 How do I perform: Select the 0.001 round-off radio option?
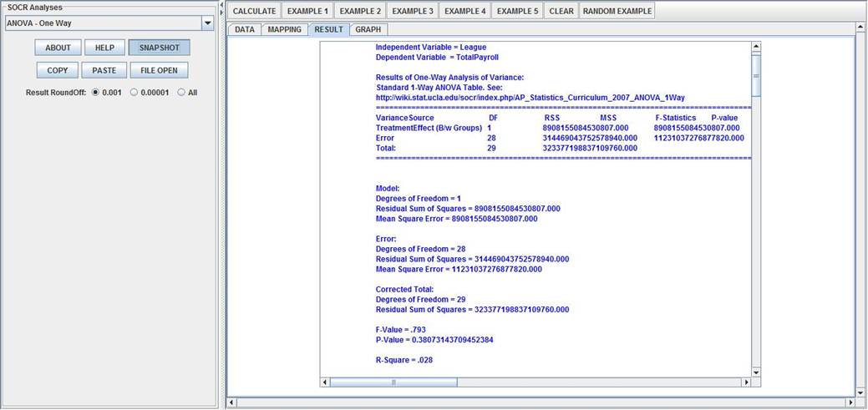pos(95,93)
